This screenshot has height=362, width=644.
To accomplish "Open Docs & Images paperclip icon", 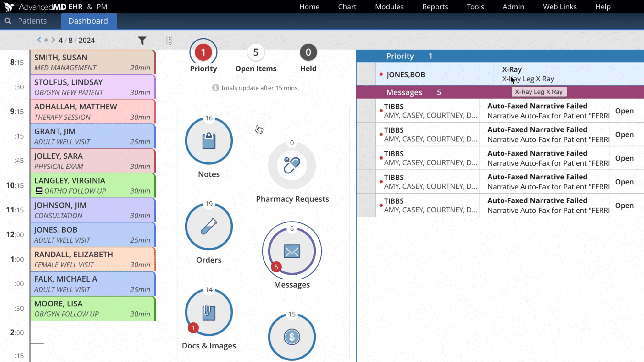I will 209,312.
